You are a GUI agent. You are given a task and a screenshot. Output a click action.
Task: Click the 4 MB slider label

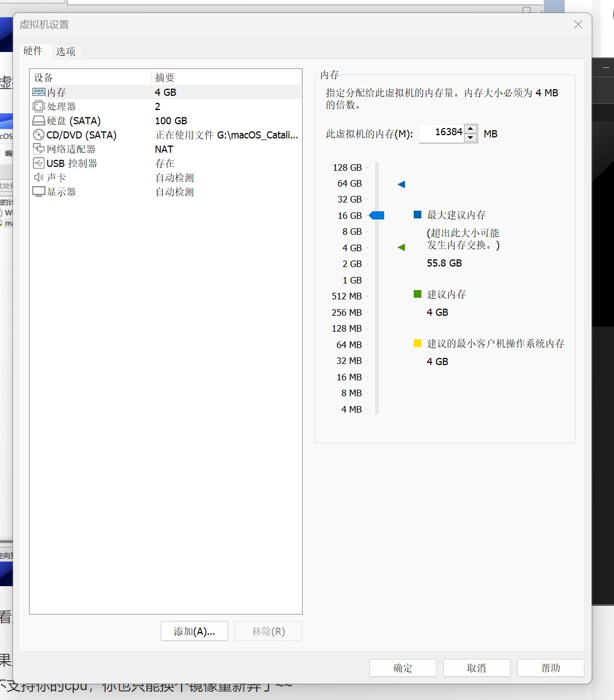coord(351,409)
